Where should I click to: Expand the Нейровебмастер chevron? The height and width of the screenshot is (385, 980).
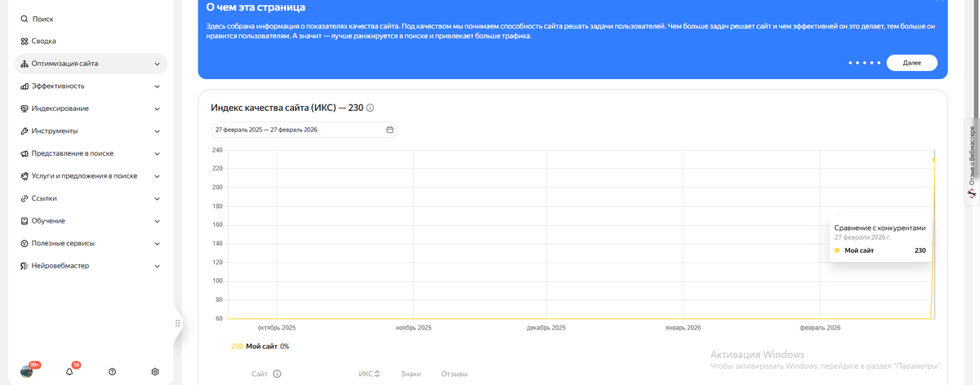tap(157, 266)
